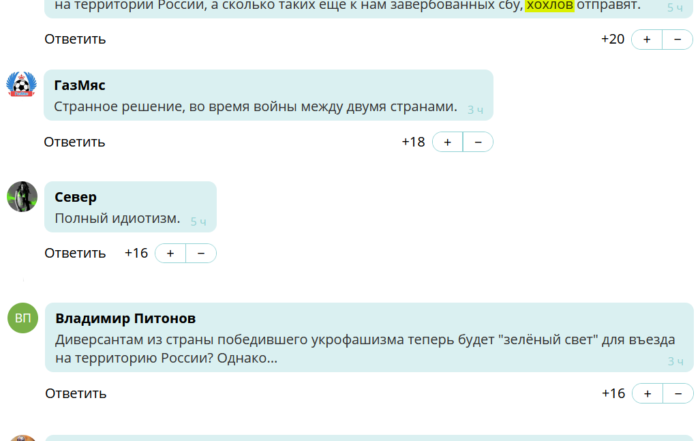Click the 3 ч timestamp on Питонов comment

[675, 362]
